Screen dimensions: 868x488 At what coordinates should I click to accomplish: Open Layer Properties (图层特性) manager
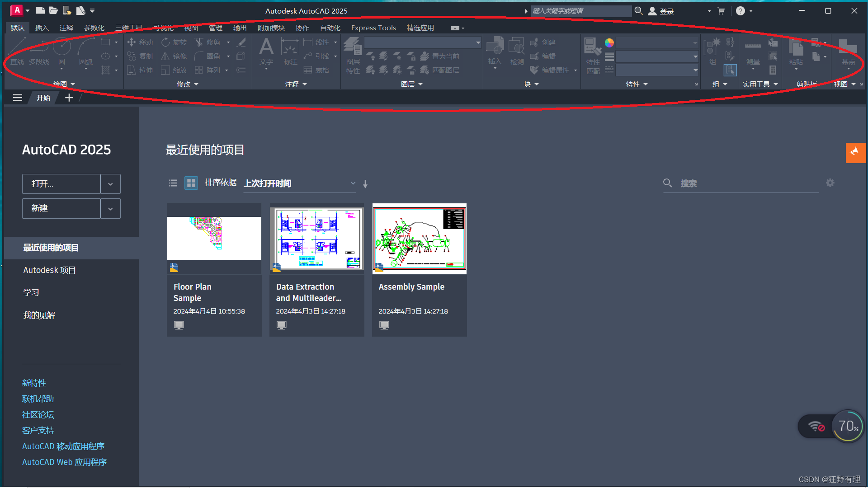coord(353,55)
